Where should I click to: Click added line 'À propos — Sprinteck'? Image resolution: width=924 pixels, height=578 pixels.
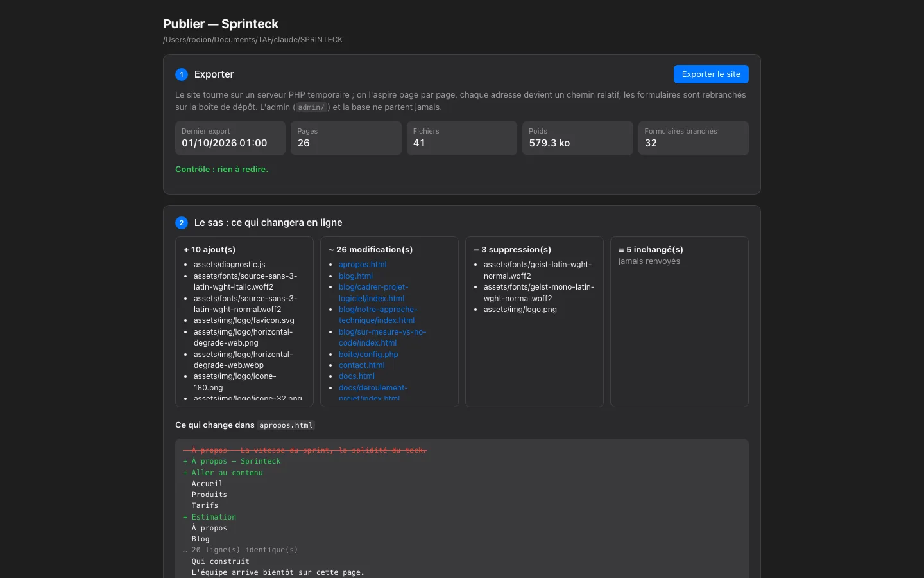point(232,461)
